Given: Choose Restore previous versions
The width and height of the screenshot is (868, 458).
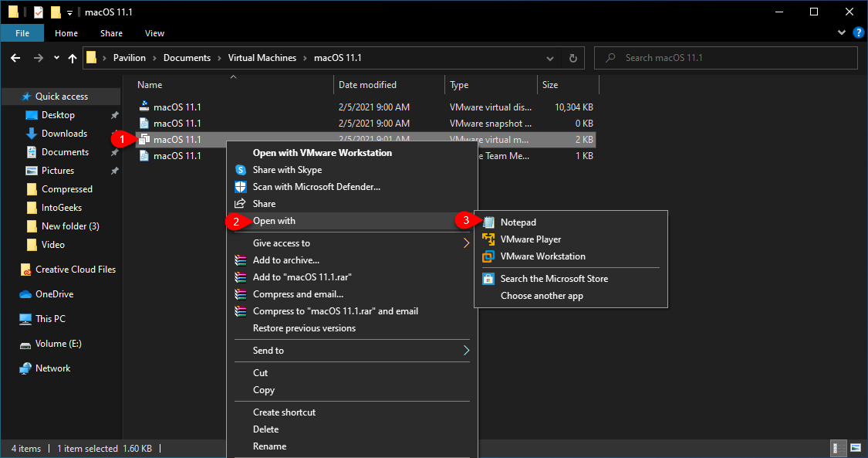Looking at the screenshot, I should (305, 328).
